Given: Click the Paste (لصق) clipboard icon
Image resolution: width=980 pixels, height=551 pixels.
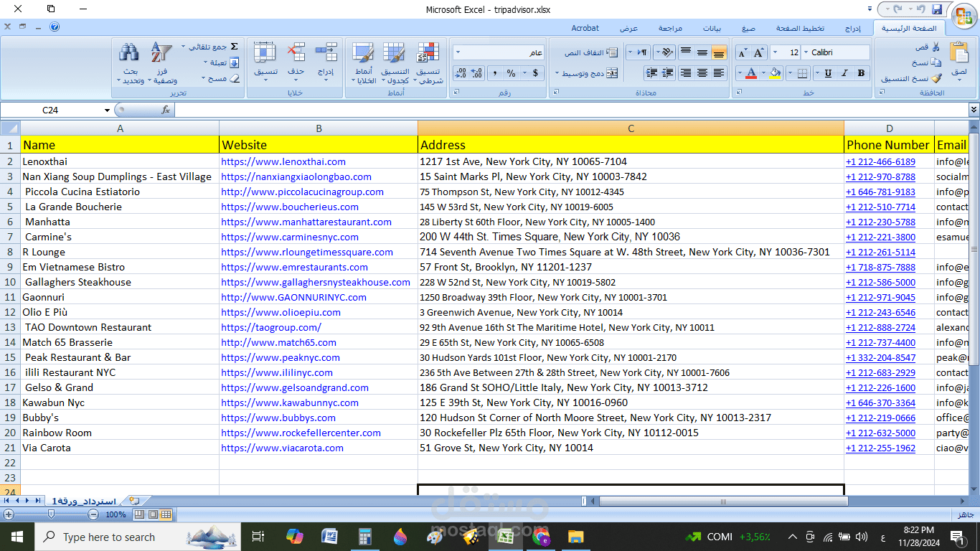Looking at the screenshot, I should [x=959, y=52].
